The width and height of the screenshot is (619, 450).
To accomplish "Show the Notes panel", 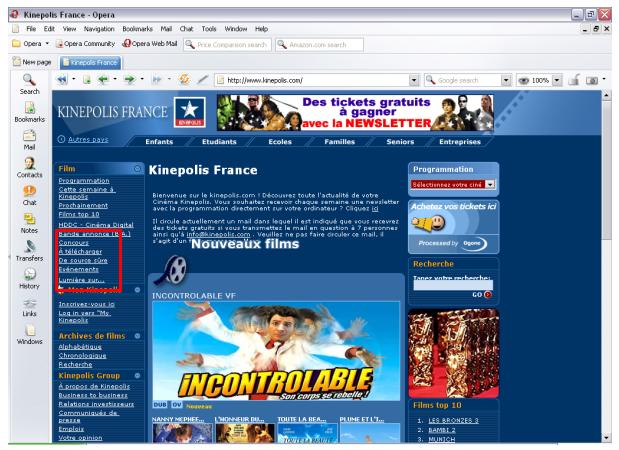I will pos(30,223).
